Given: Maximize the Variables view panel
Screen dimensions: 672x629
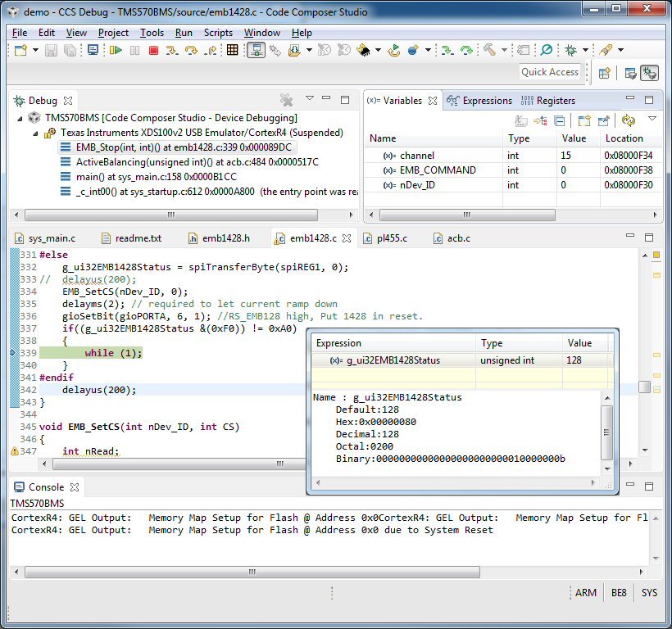Looking at the screenshot, I should 649,100.
